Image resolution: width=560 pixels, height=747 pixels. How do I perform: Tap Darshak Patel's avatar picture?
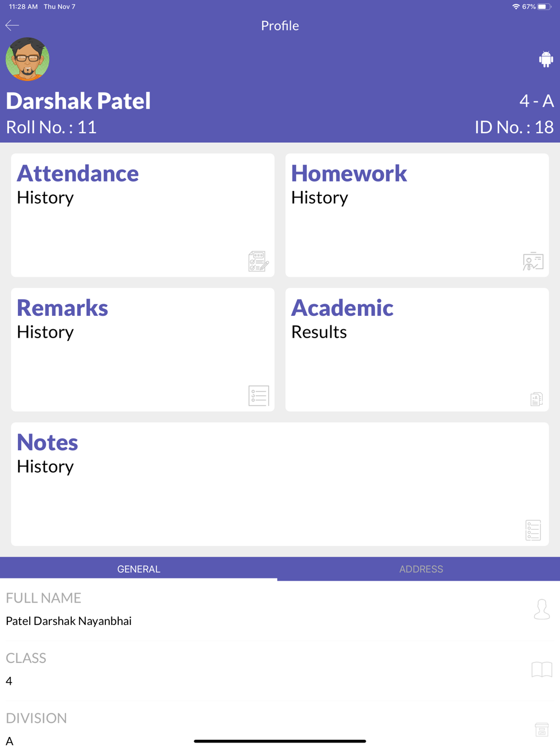[27, 59]
